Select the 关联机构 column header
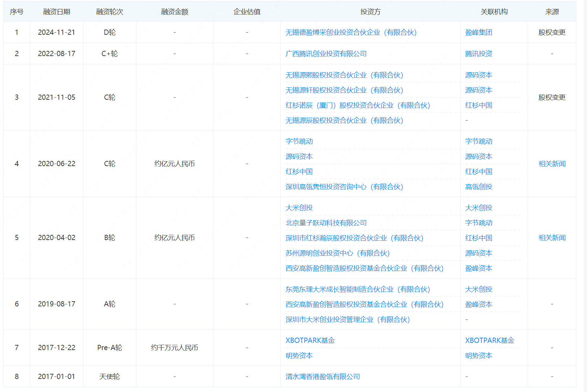587x392 pixels. (x=494, y=12)
